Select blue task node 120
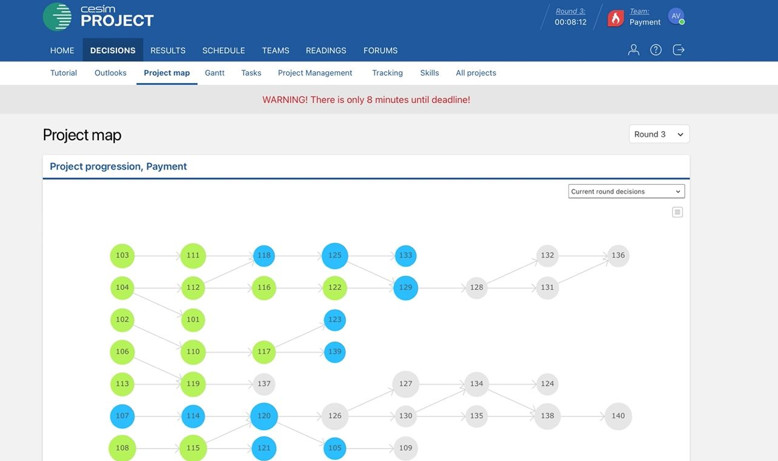Screen dimensions: 778x461 (x=264, y=416)
